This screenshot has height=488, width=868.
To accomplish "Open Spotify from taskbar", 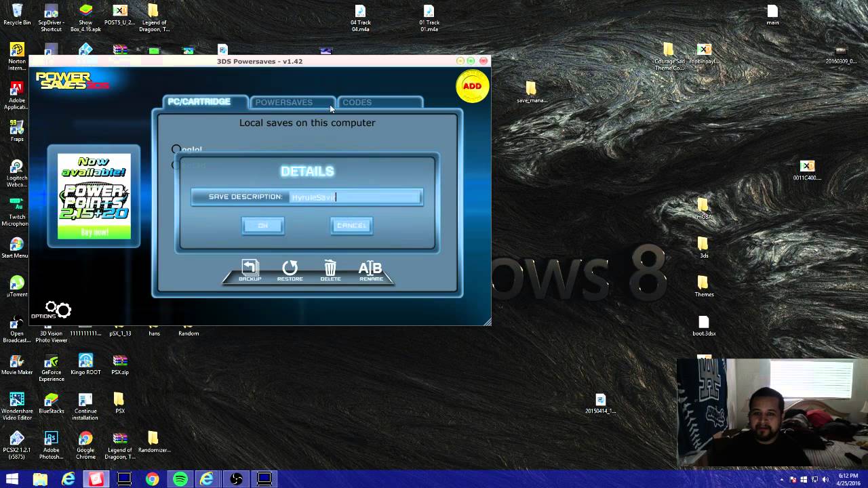I will (180, 479).
